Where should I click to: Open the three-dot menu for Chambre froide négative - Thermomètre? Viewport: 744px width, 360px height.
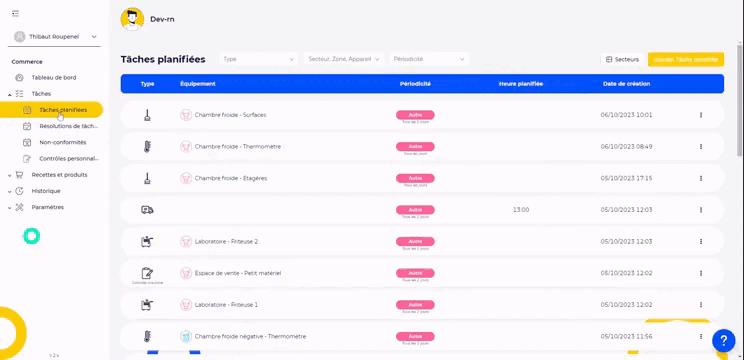(701, 336)
